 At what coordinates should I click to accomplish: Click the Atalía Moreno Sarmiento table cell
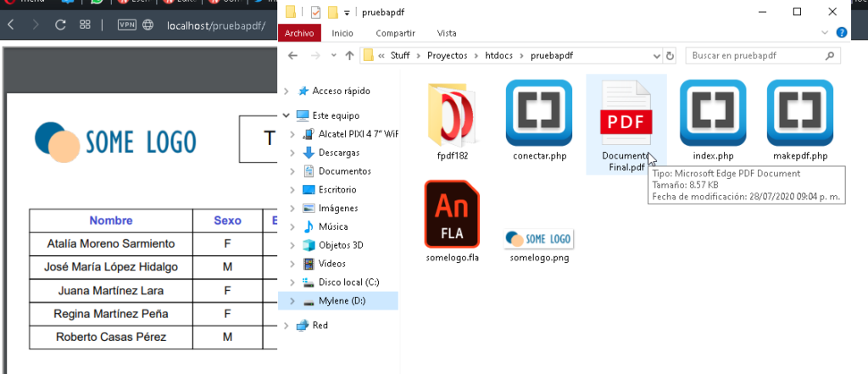coord(111,243)
